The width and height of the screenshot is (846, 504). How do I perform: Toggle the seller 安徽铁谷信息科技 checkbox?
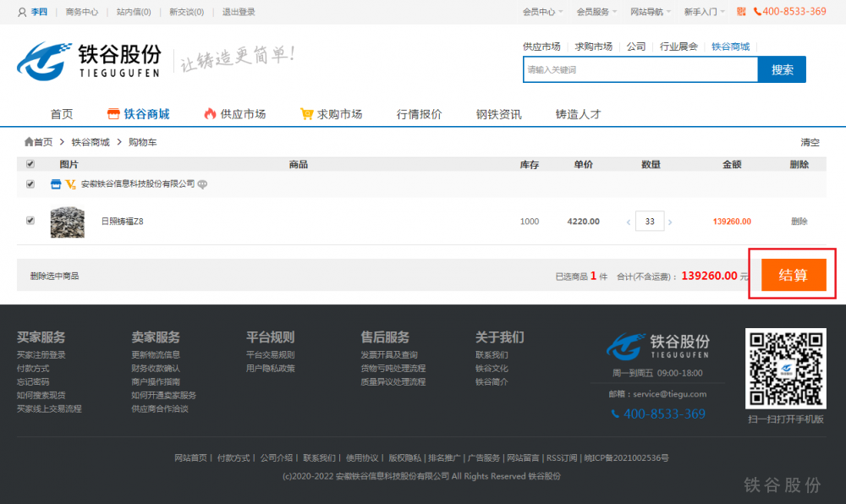tap(30, 184)
